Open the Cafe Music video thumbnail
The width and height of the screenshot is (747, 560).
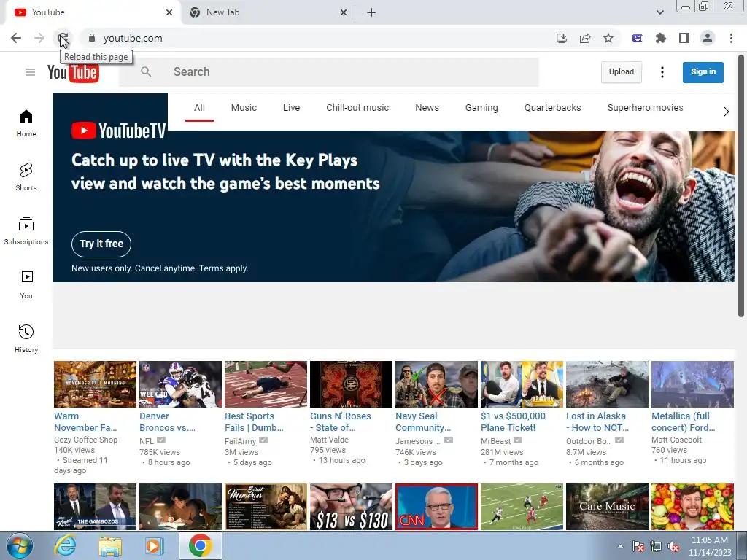pos(607,507)
